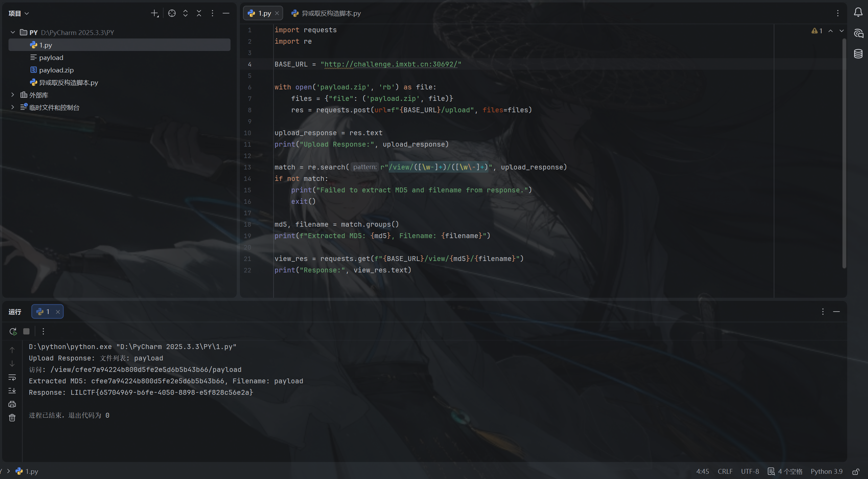Screen dimensions: 868x479
Task: Open the 项目 view dropdown
Action: click(19, 13)
